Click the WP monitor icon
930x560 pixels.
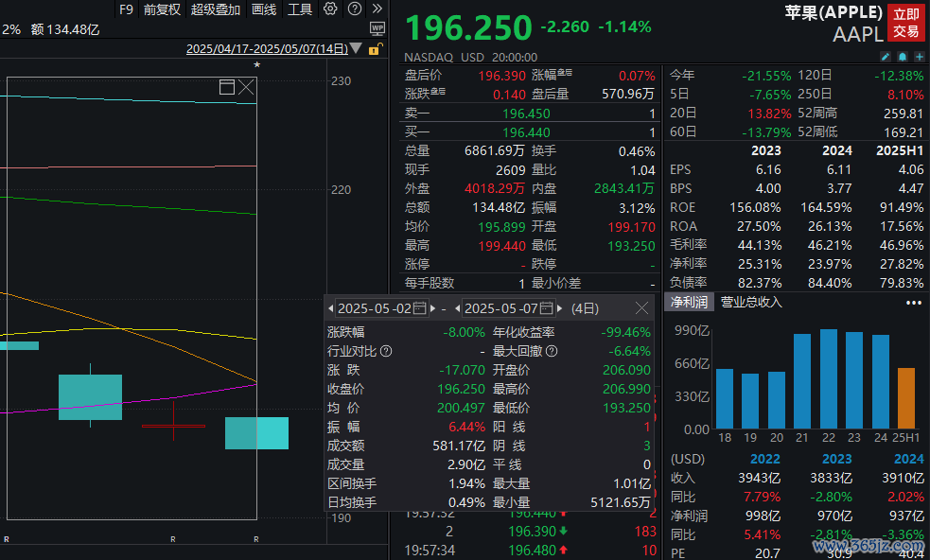(377, 28)
